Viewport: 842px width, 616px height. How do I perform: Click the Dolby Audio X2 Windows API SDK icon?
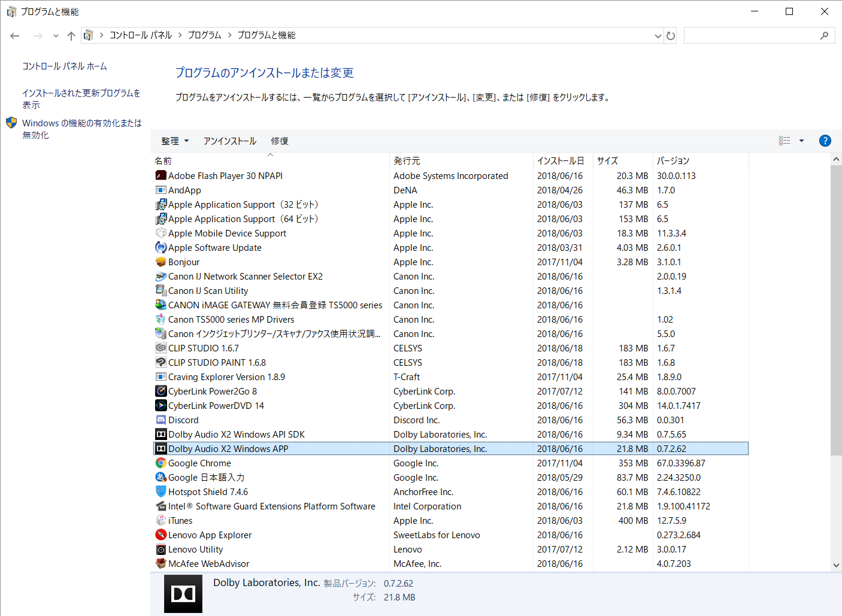160,434
